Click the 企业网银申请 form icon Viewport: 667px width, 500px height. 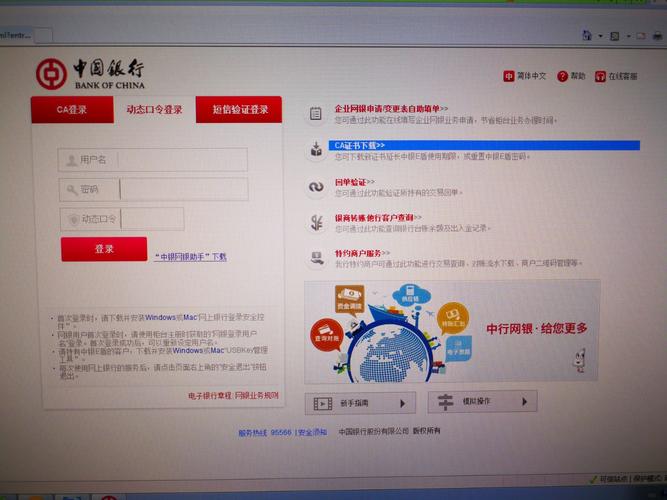tap(316, 114)
